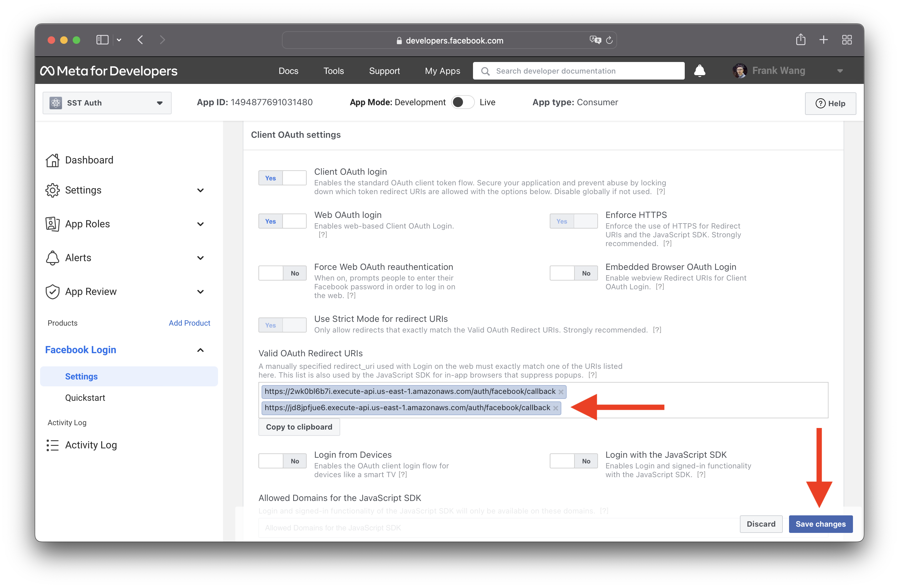Viewport: 899px width, 588px height.
Task: Open the Support menu
Action: 384,71
